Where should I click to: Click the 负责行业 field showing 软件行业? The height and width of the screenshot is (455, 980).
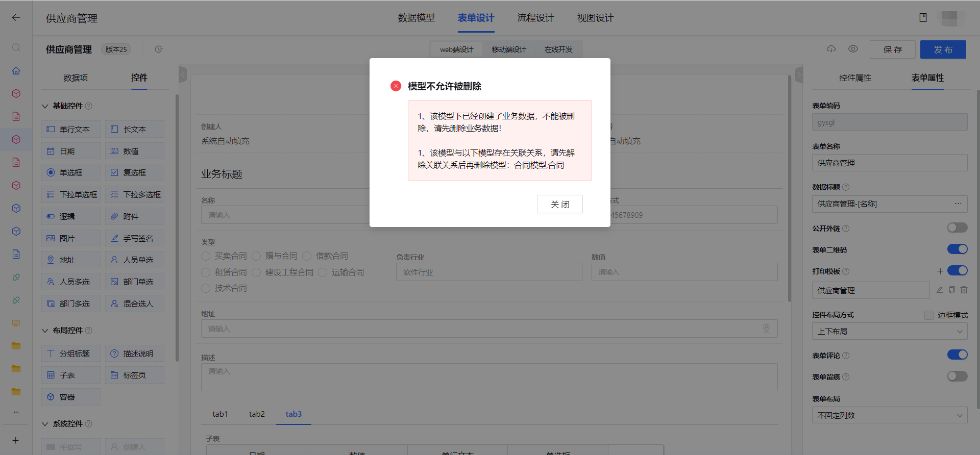(x=489, y=272)
